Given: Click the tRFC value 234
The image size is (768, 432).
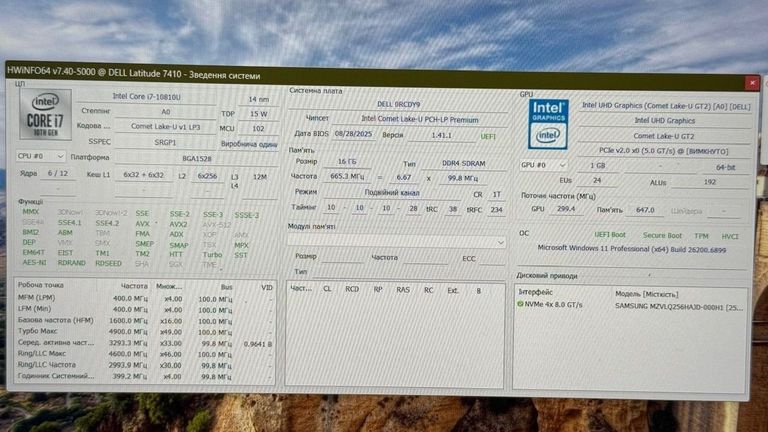Looking at the screenshot, I should [x=496, y=209].
